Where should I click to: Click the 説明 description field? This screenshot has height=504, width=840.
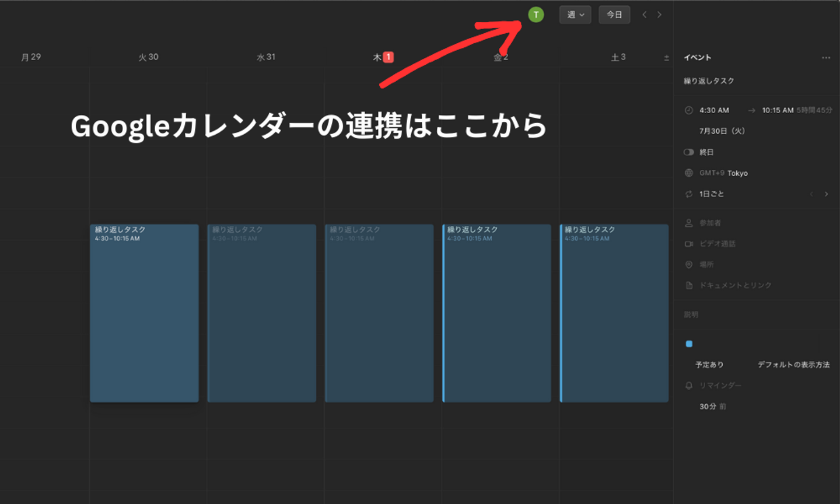click(691, 314)
